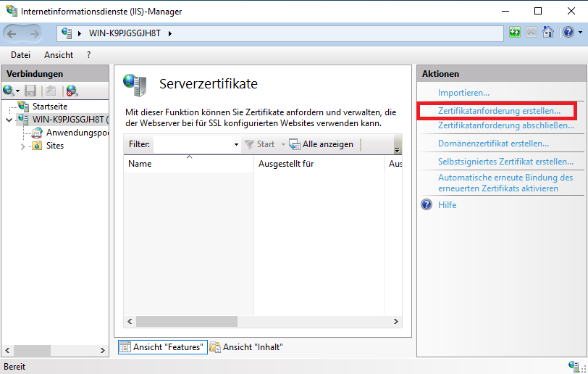Expand the Sites tree node
This screenshot has height=374, width=588.
click(22, 146)
